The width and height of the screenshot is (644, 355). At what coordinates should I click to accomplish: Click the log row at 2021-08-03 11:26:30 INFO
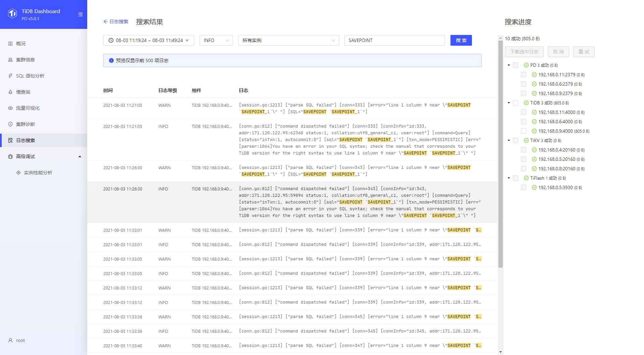tap(292, 202)
